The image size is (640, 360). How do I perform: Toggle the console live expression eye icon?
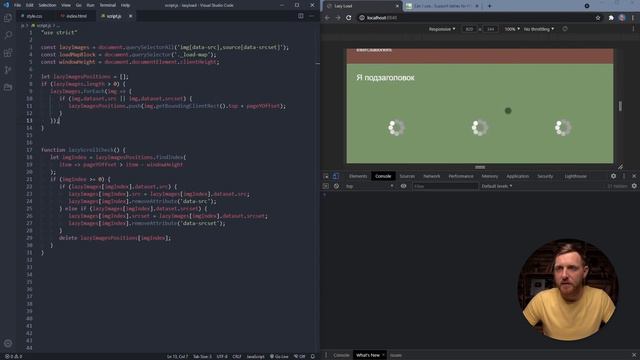click(403, 186)
